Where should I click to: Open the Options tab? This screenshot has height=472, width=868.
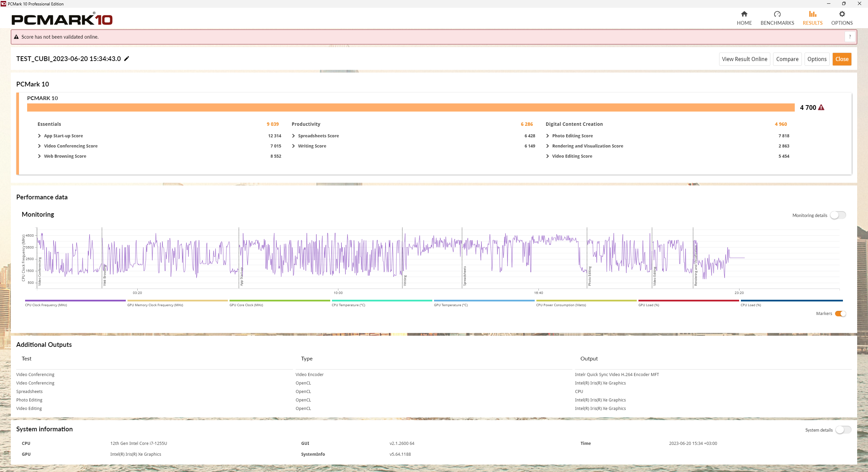pyautogui.click(x=842, y=18)
